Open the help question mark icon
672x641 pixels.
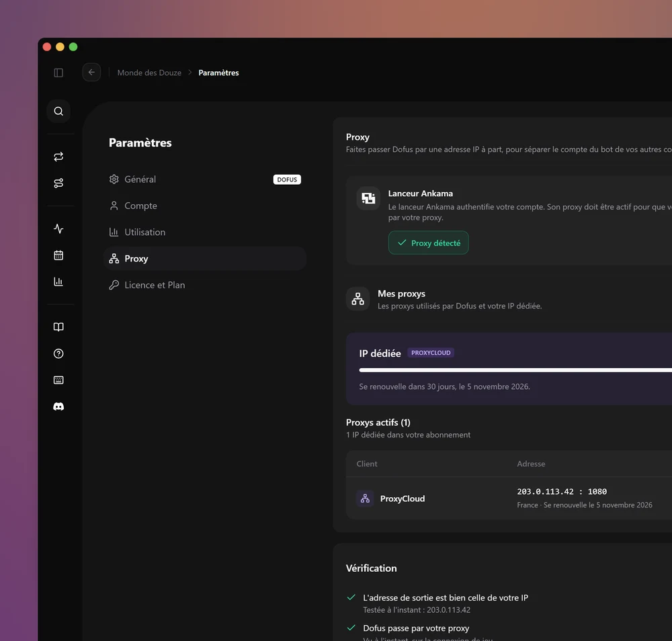(58, 353)
